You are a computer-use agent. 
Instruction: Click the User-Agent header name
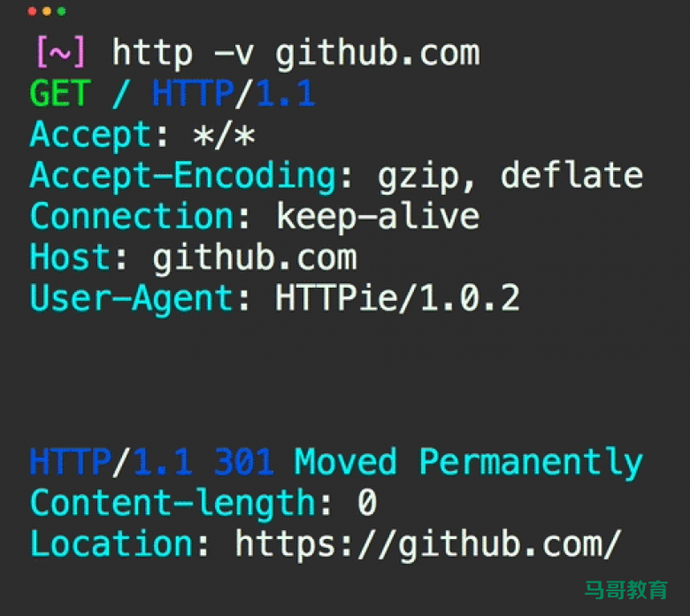[x=132, y=299]
